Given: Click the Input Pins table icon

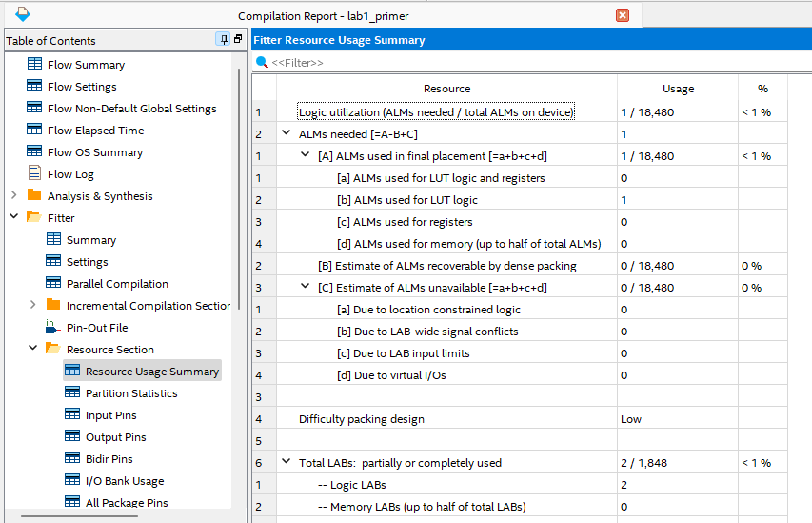Looking at the screenshot, I should (72, 413).
